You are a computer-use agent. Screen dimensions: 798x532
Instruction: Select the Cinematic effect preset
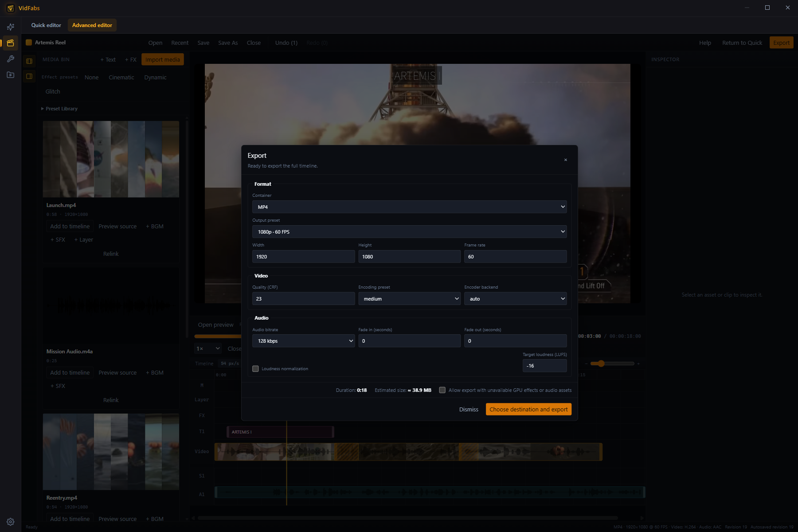pos(121,78)
